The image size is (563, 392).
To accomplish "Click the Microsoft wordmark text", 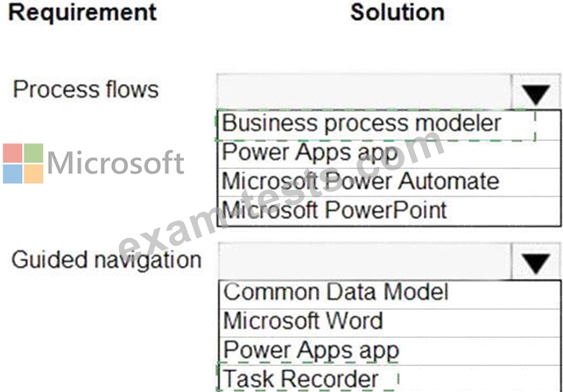I will [116, 164].
